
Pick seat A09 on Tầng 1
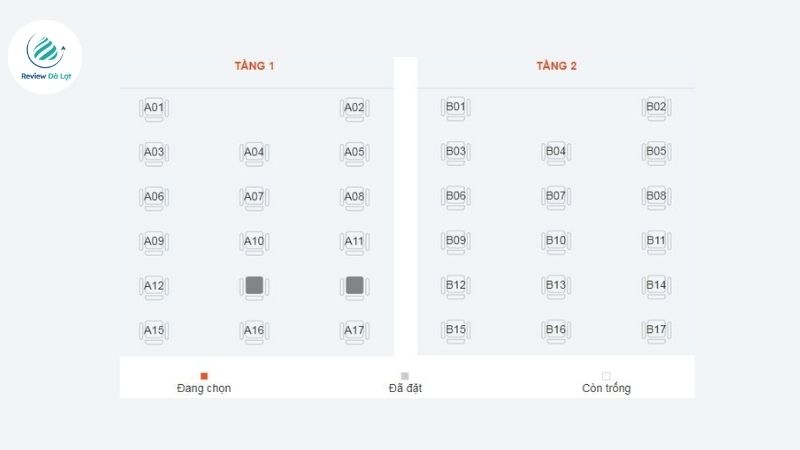pos(154,243)
